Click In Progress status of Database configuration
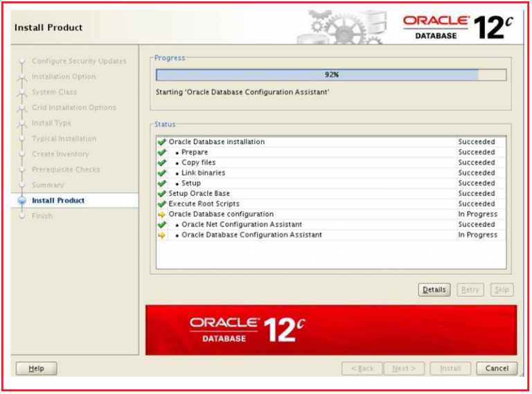This screenshot has height=394, width=532. (x=477, y=215)
